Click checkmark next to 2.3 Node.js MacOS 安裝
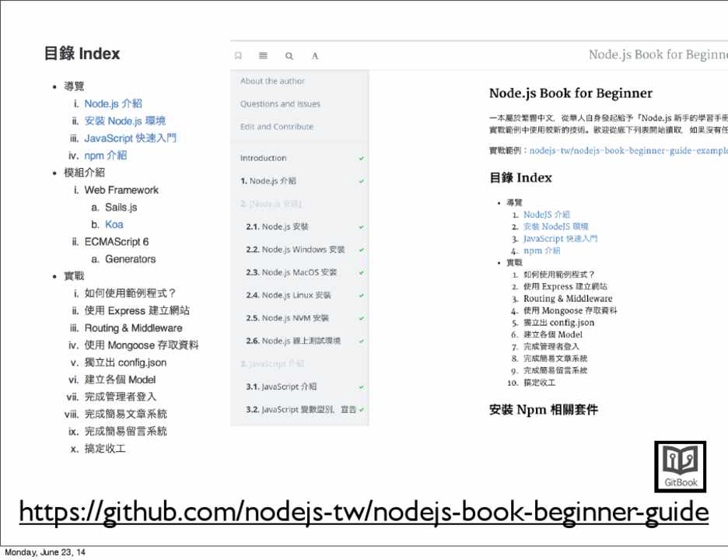Screen dimensions: 728x560 (362, 272)
